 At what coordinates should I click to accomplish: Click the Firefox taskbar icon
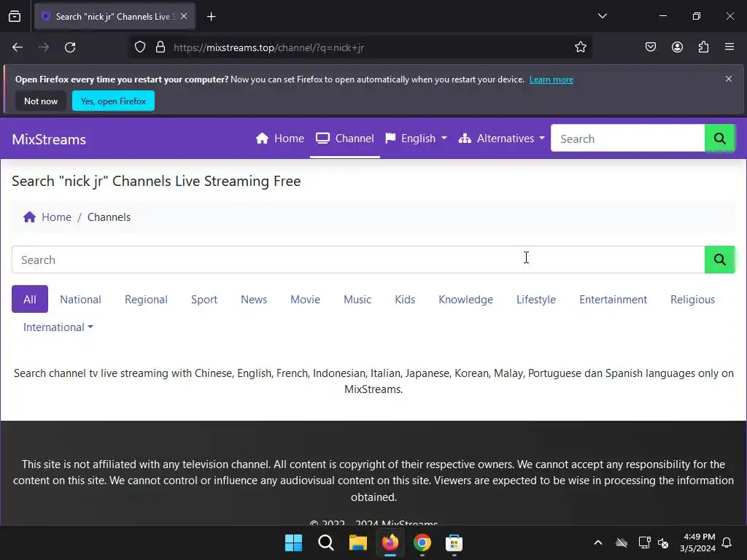[390, 542]
